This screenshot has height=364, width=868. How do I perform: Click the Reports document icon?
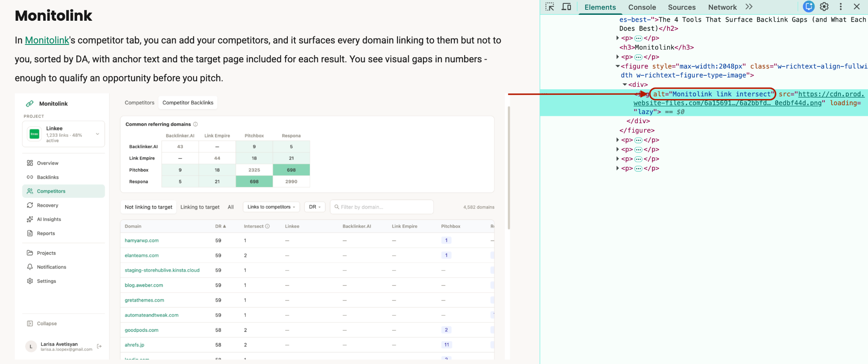[30, 233]
